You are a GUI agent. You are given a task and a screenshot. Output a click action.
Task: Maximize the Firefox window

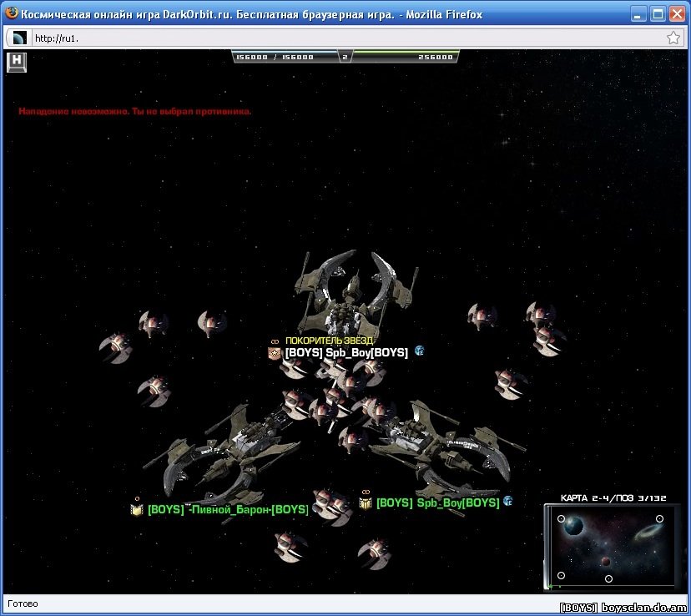point(658,14)
